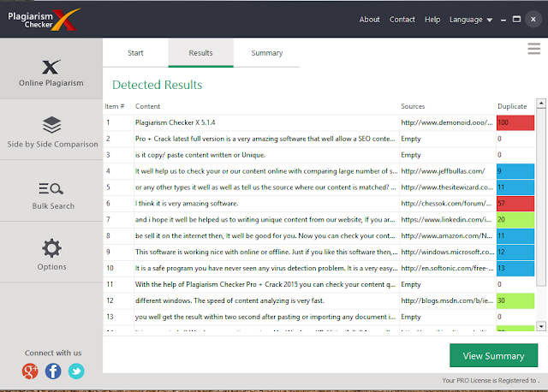548x392 pixels.
Task: Click the Plagiarism Checker X logo
Action: tap(44, 20)
